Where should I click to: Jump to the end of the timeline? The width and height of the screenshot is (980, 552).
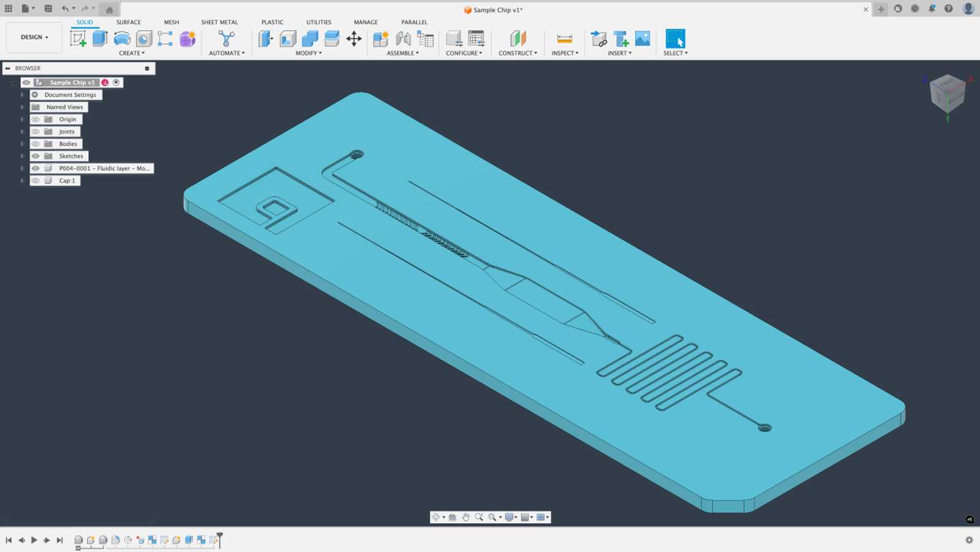pos(59,540)
